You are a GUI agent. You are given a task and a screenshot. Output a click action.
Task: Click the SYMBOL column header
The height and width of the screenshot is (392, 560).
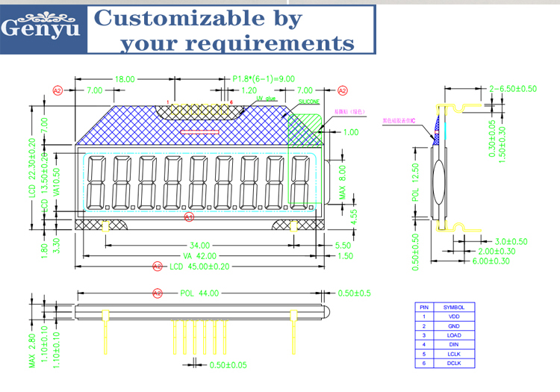click(454, 307)
